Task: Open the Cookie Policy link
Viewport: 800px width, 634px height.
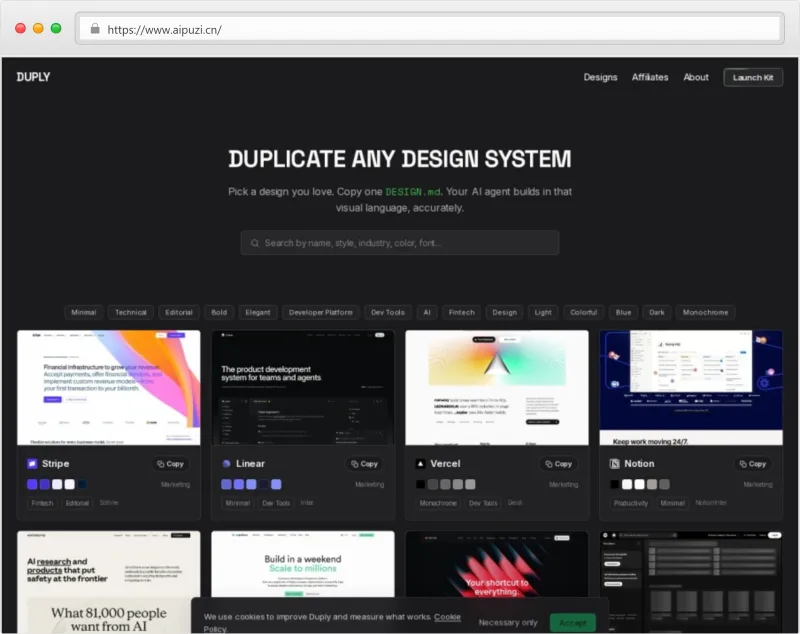Action: tap(447, 617)
